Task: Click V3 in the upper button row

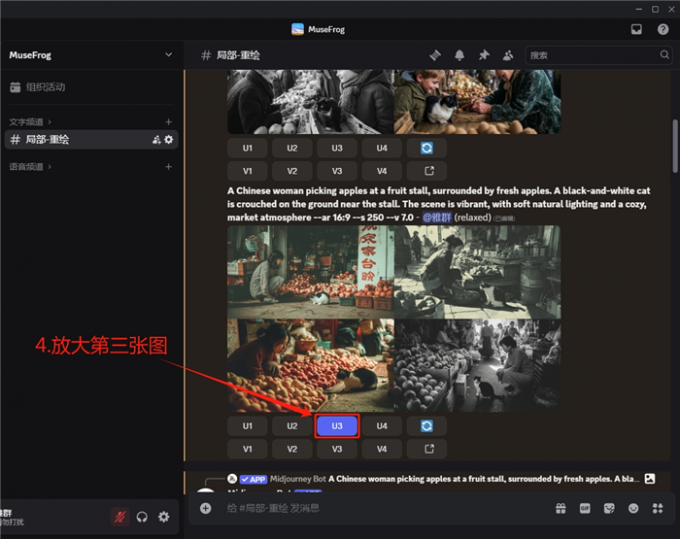Action: point(337,171)
